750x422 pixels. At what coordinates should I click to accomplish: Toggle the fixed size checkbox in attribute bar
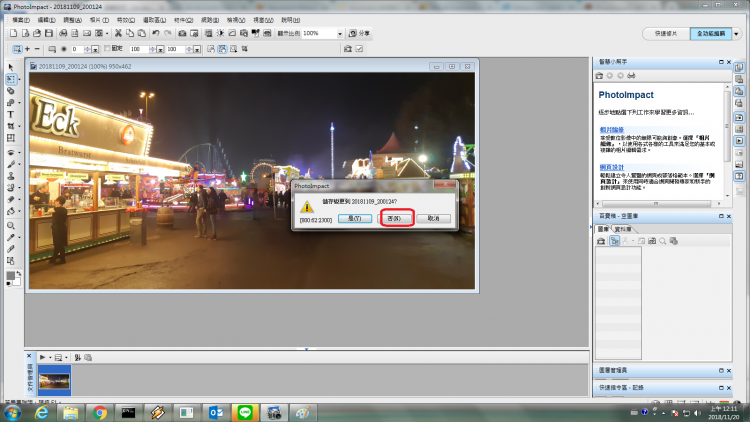[x=107, y=48]
